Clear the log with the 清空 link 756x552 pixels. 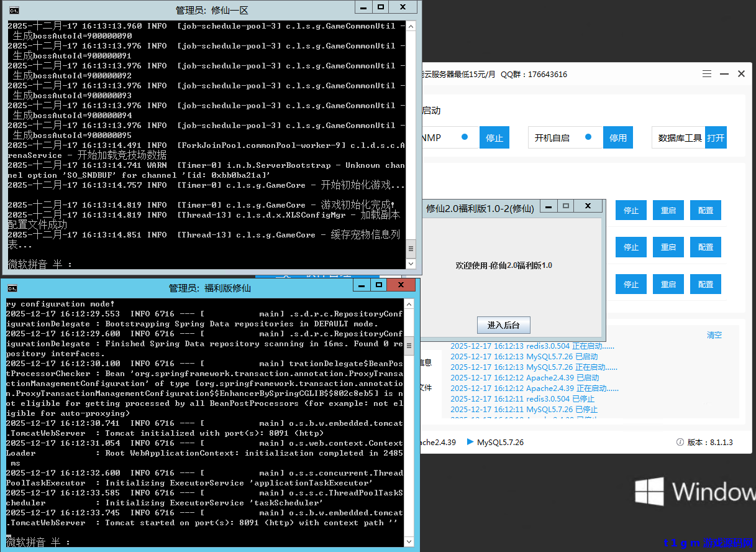pyautogui.click(x=714, y=335)
